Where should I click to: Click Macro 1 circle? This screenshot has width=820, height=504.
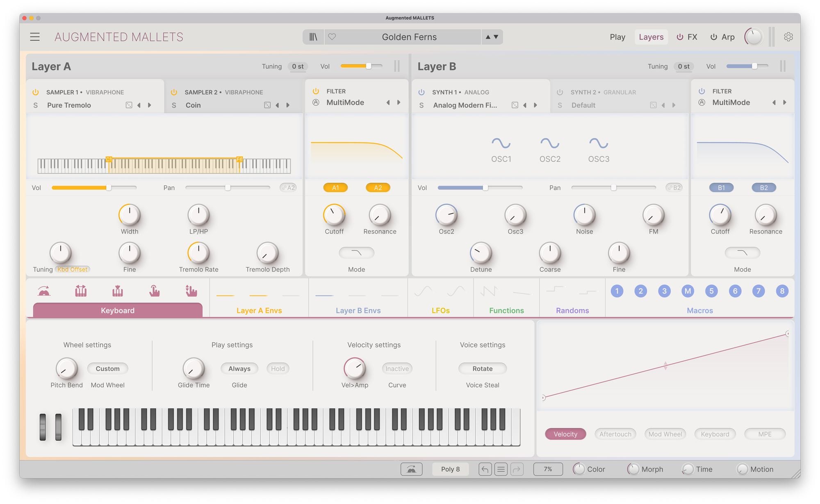617,291
